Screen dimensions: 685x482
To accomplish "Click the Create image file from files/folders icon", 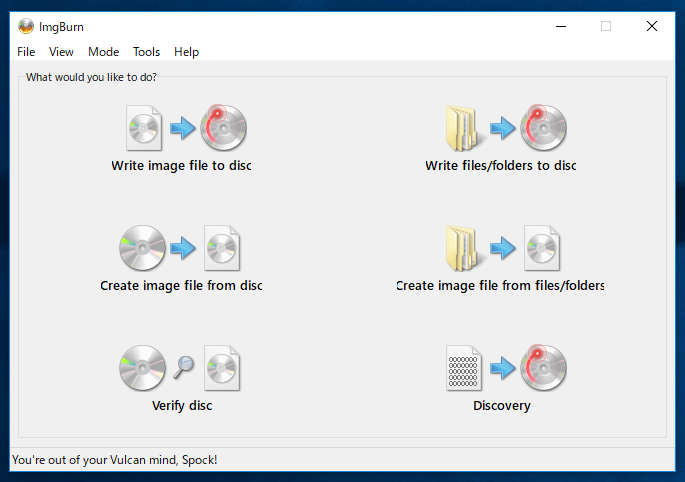I will 503,248.
